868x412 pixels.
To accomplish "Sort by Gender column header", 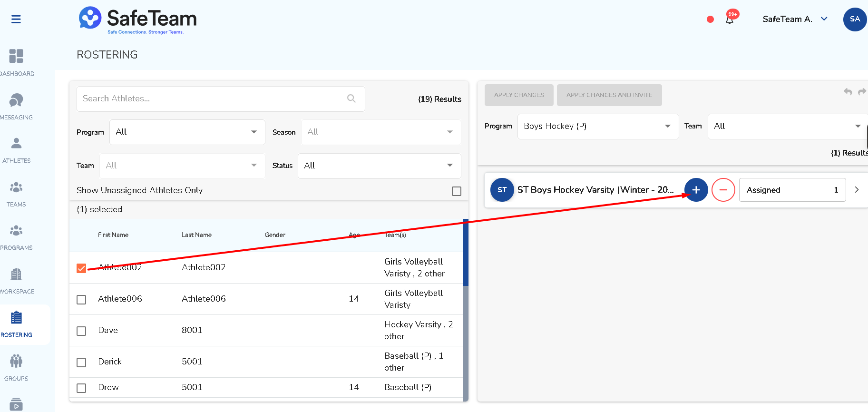I will point(275,235).
